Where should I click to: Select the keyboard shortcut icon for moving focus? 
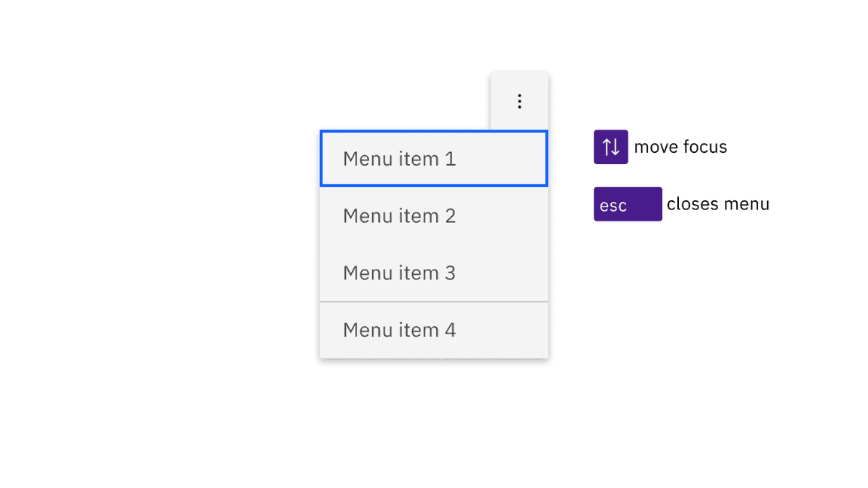pyautogui.click(x=610, y=147)
